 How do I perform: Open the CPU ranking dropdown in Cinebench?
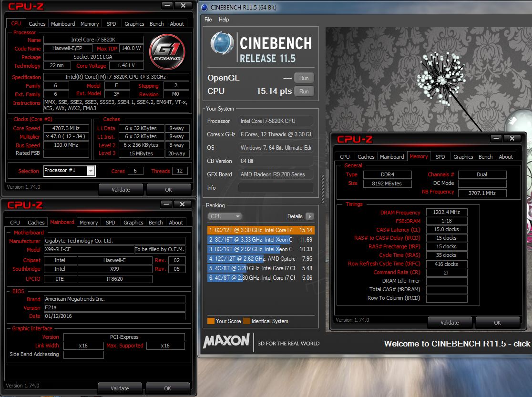pos(224,216)
